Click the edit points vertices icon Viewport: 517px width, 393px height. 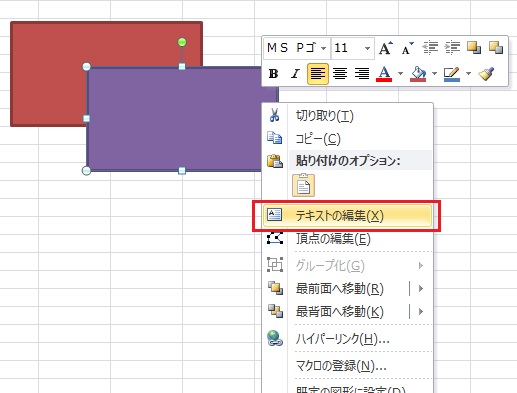tap(275, 238)
